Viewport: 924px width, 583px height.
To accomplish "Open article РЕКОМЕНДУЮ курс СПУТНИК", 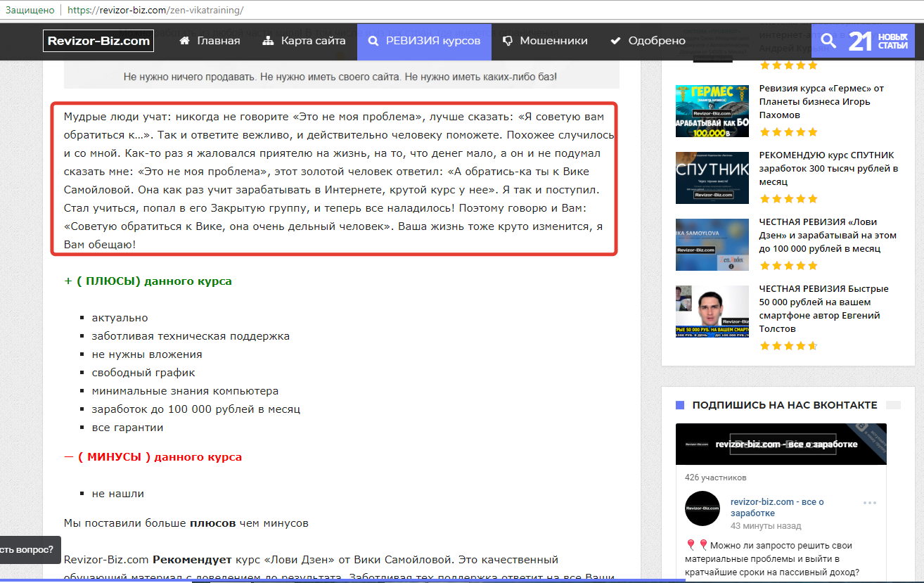I will click(x=828, y=168).
